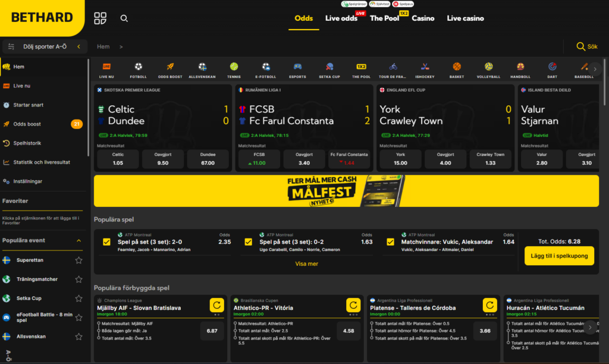Open the Live casino tab
609x364 pixels.
tap(465, 18)
